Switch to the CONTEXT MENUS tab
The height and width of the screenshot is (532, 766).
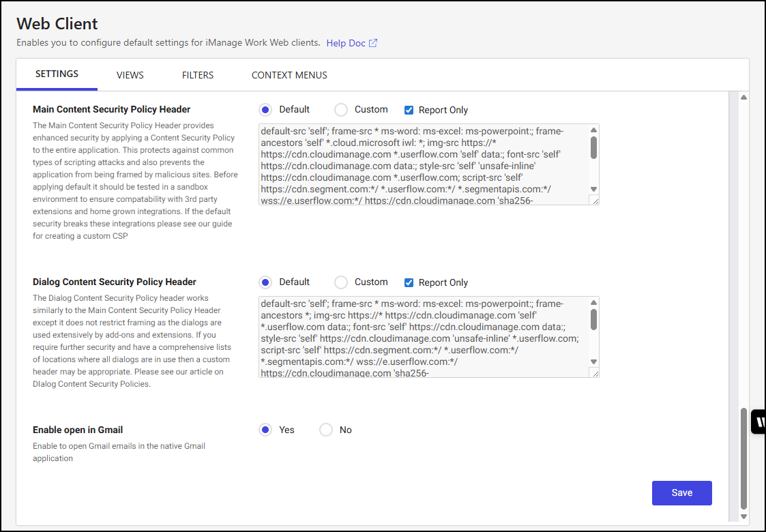click(289, 75)
